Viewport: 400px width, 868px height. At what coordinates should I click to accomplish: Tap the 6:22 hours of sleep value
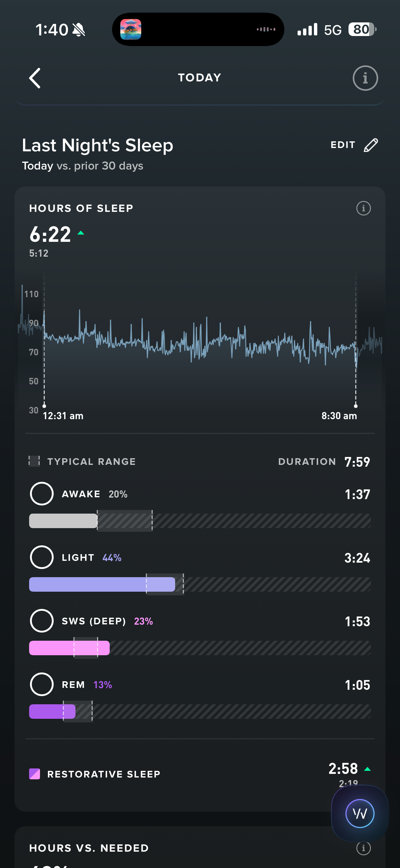(x=50, y=234)
